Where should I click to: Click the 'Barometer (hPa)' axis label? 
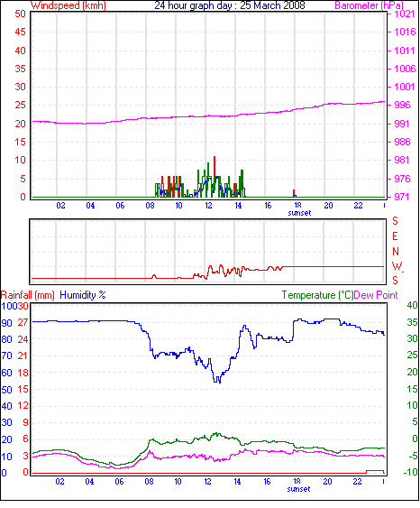tap(369, 5)
